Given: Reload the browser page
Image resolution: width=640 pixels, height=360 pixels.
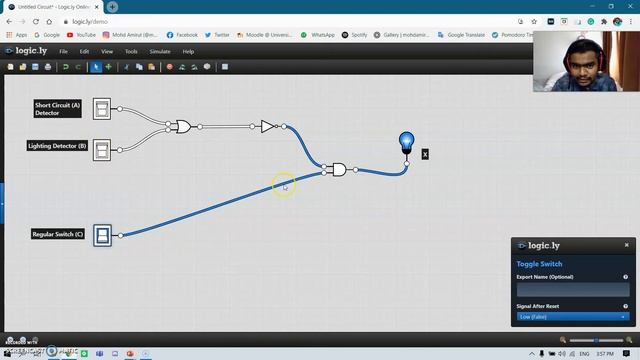Looking at the screenshot, I should [x=36, y=22].
